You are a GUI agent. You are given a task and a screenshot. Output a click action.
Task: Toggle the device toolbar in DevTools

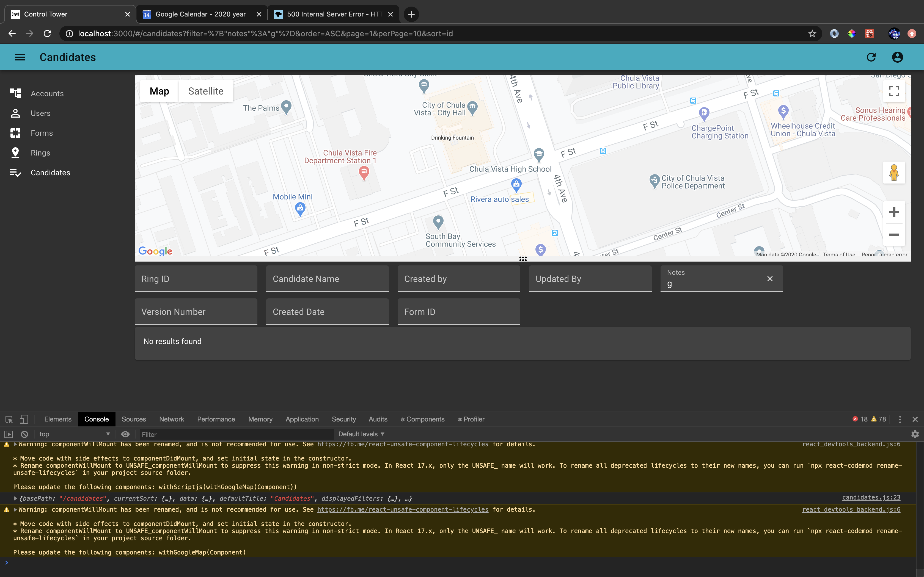pos(24,419)
